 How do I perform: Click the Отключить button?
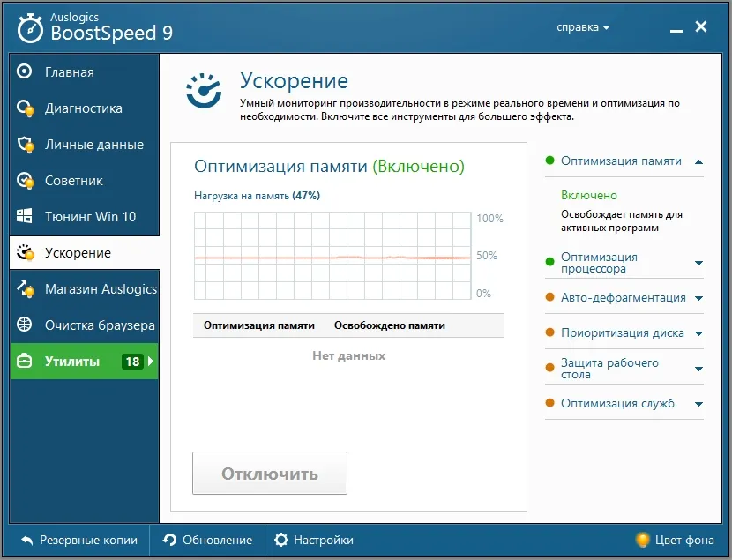click(x=270, y=474)
